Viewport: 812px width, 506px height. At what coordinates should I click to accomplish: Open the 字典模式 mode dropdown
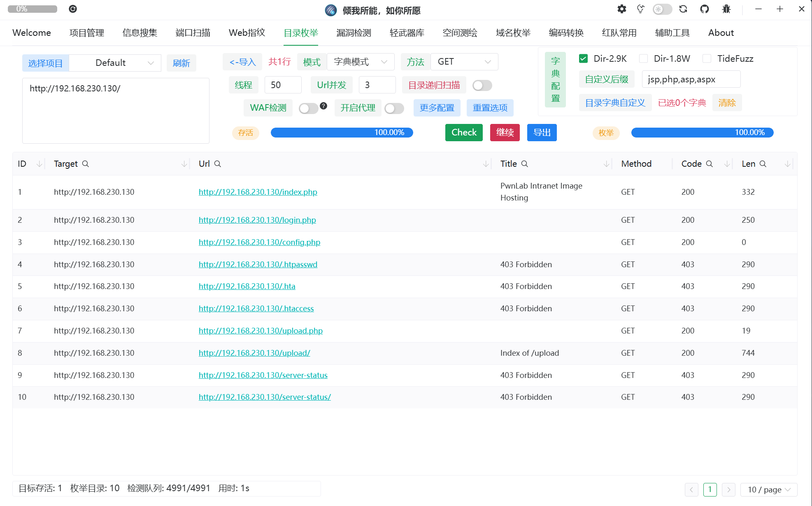click(x=360, y=62)
